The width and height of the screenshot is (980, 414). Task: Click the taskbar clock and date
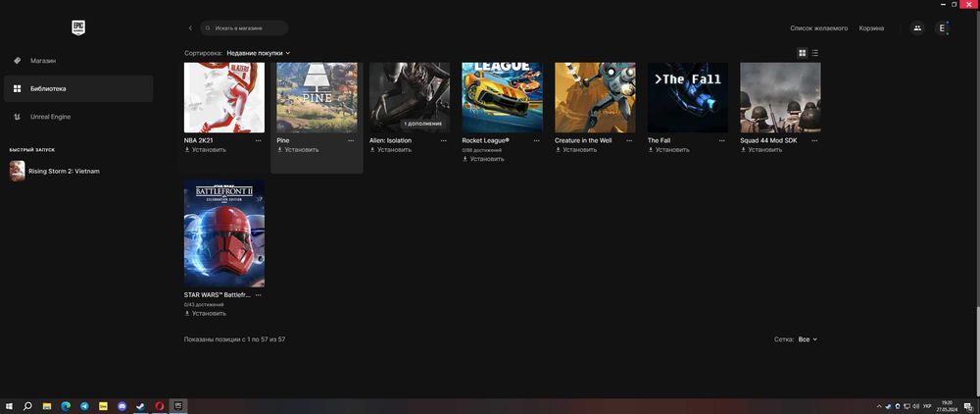tap(948, 406)
